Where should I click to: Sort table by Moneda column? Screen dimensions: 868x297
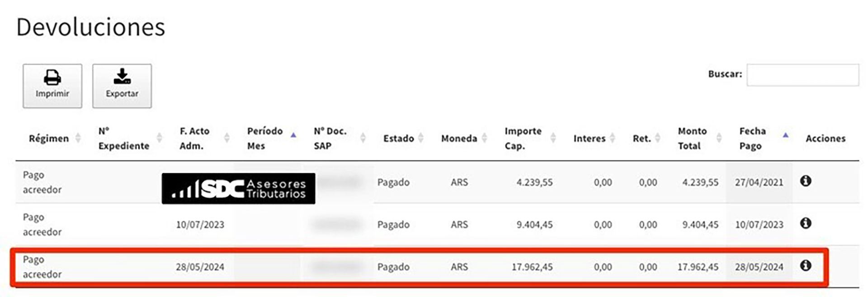(x=459, y=138)
